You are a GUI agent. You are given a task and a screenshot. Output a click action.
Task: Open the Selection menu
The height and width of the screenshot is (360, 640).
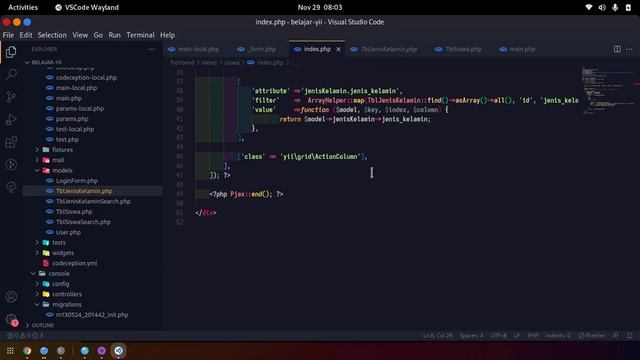(52, 35)
